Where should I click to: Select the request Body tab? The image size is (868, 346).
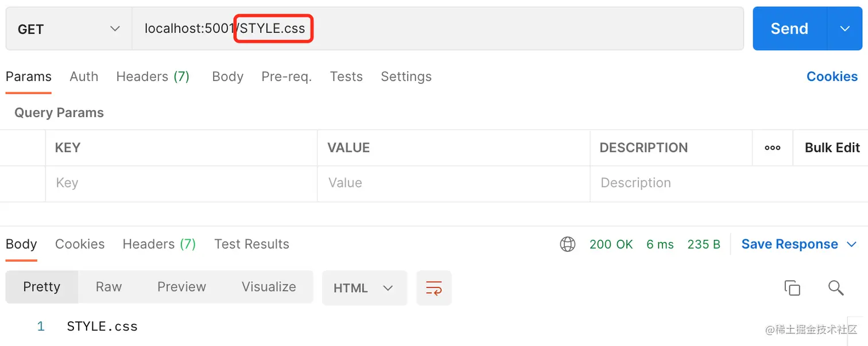coord(228,76)
